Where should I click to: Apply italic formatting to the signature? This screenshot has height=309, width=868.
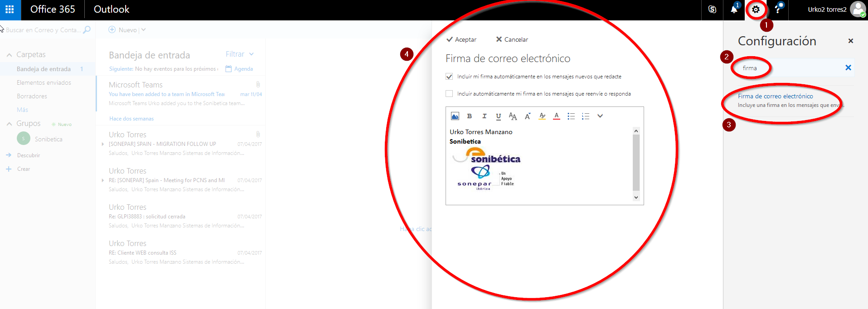coord(484,116)
